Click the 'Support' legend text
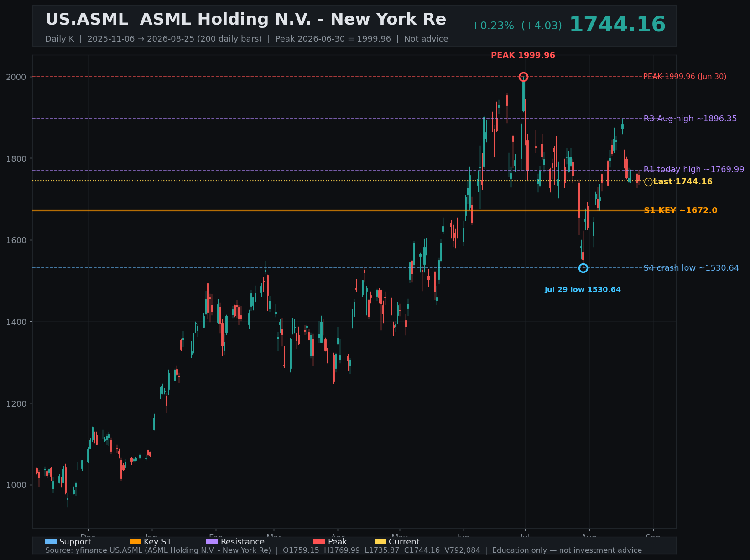This screenshot has height=560, width=750. tap(75, 542)
